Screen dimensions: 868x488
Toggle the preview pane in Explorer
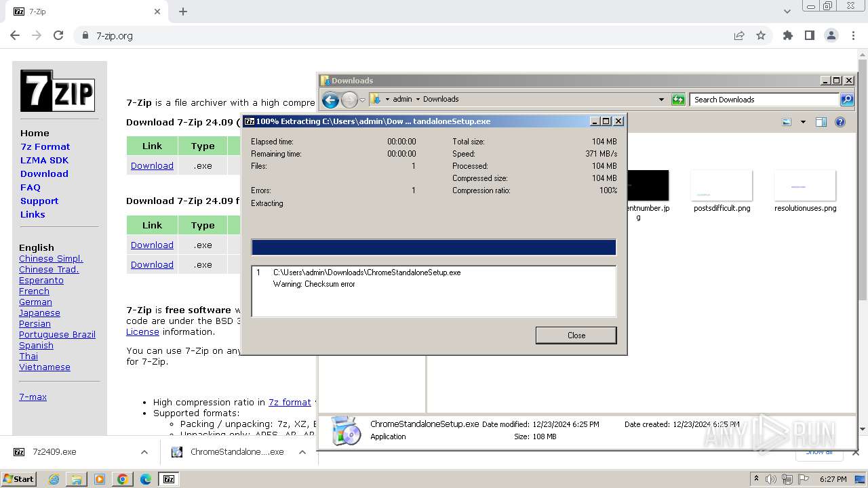tap(821, 123)
